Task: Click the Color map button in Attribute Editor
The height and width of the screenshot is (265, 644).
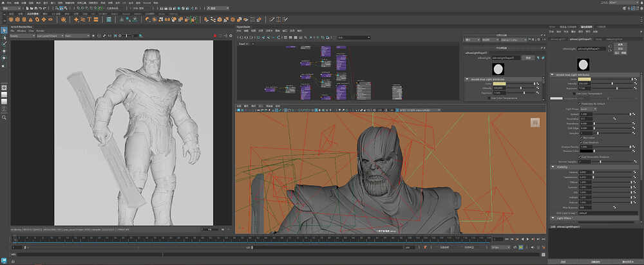Action: point(636,79)
